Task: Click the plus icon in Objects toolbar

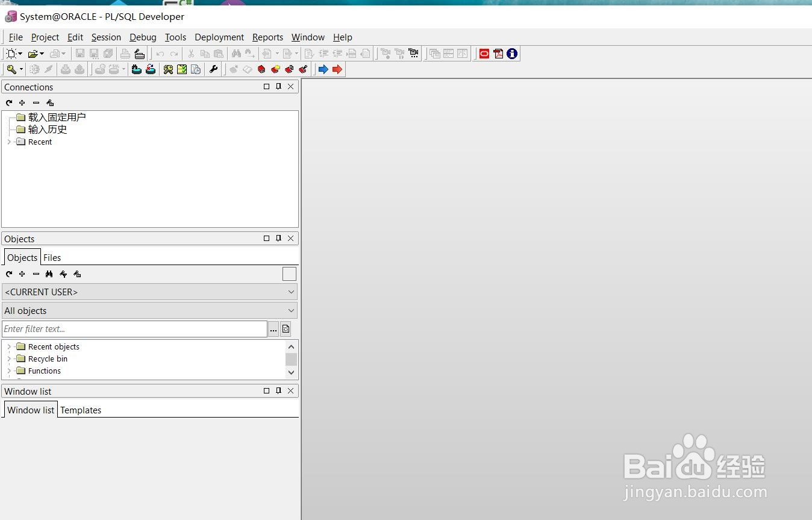Action: [x=22, y=274]
